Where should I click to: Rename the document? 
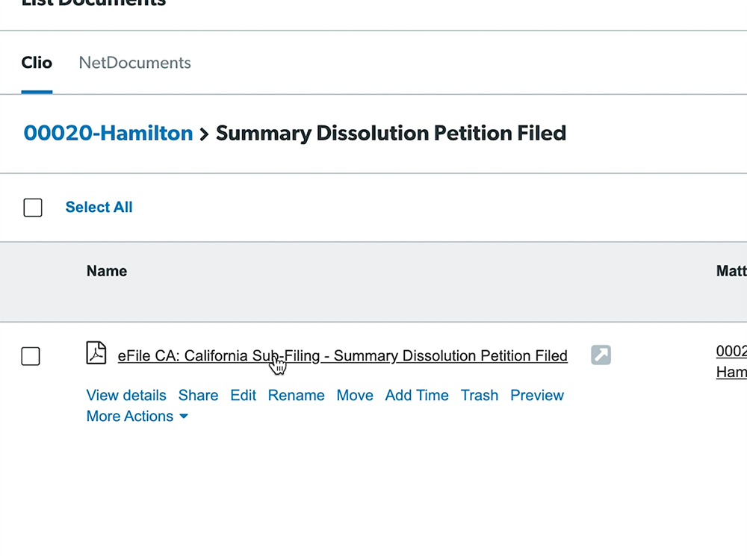click(x=296, y=396)
